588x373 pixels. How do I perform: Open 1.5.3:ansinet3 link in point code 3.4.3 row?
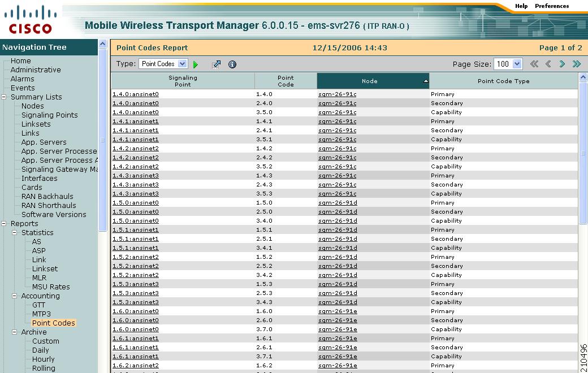(x=136, y=302)
